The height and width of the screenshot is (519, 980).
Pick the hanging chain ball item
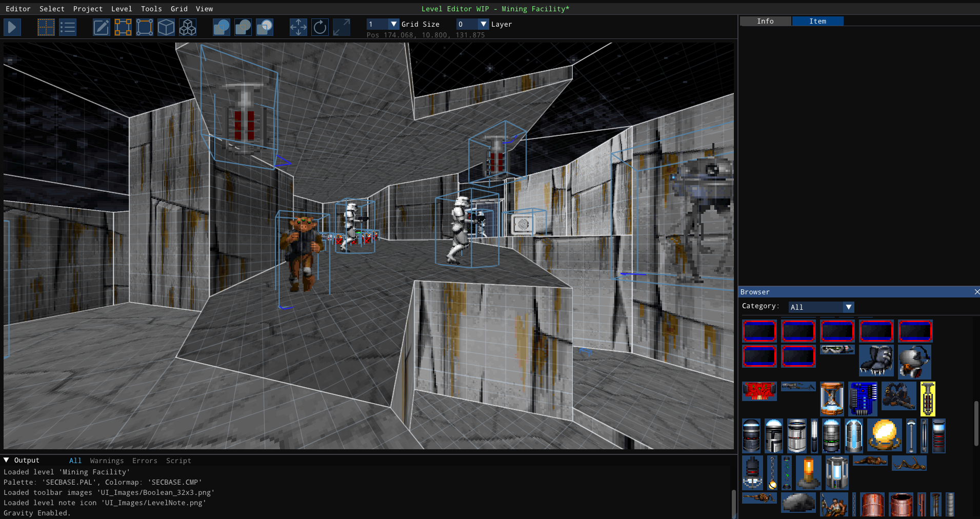pos(772,472)
